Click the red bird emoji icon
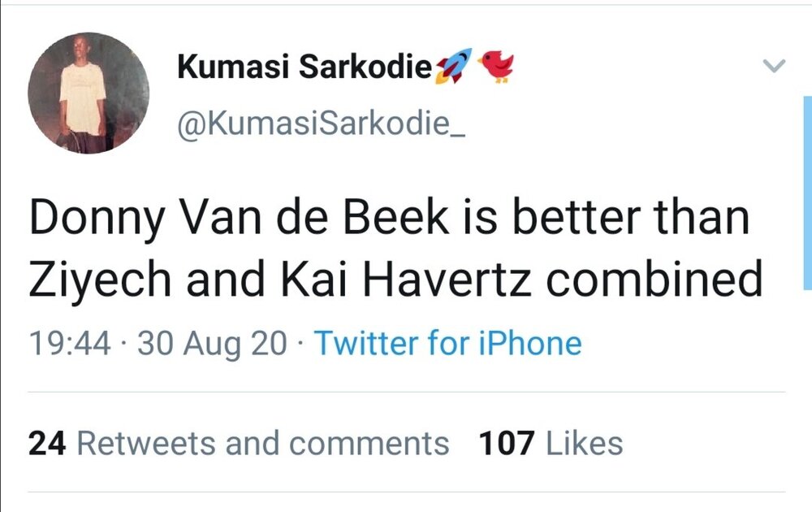812x512 pixels. 496,67
